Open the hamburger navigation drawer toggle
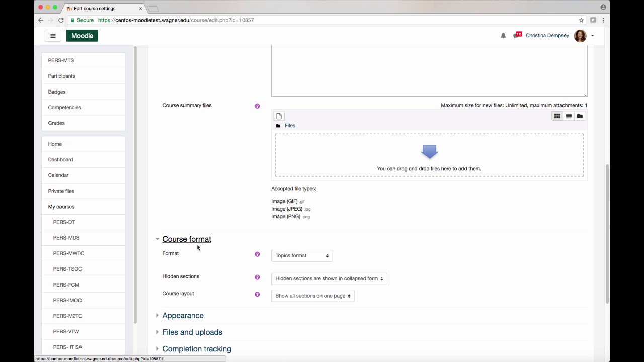Screen dimensions: 644x362 pyautogui.click(x=53, y=36)
